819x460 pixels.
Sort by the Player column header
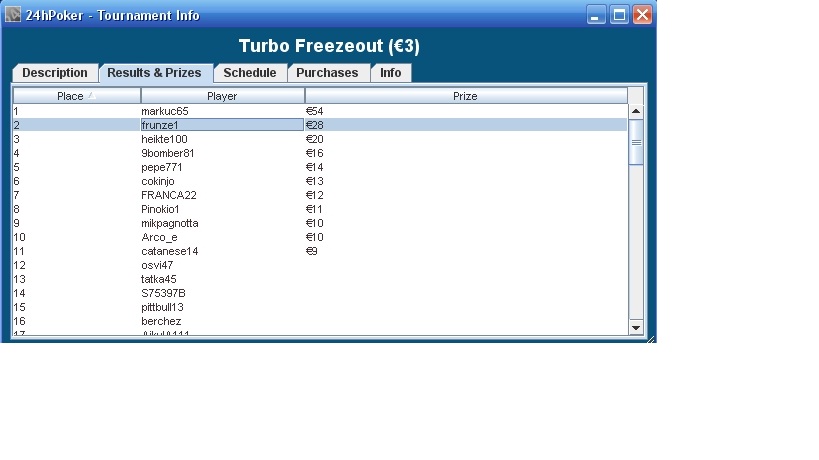click(x=223, y=96)
